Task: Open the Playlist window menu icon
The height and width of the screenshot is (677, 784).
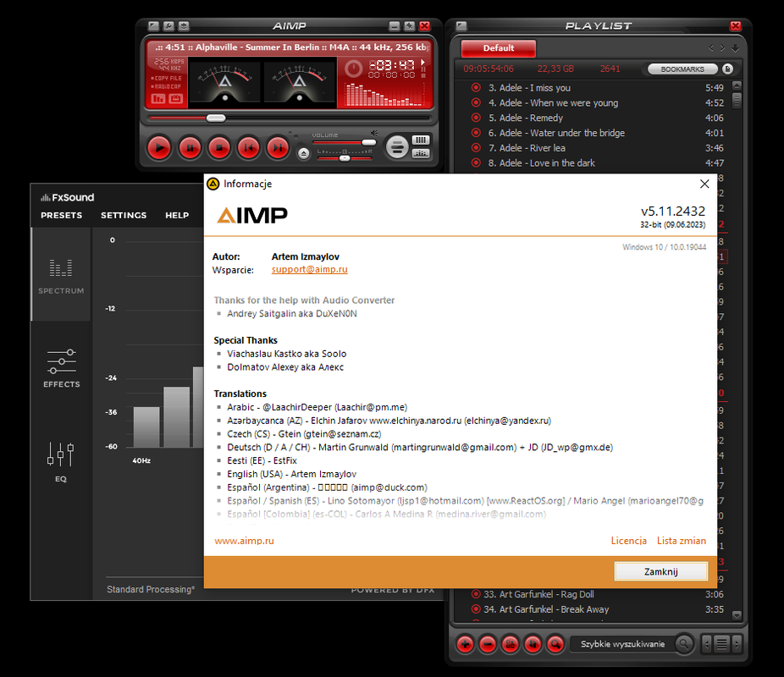Action: coord(461,26)
